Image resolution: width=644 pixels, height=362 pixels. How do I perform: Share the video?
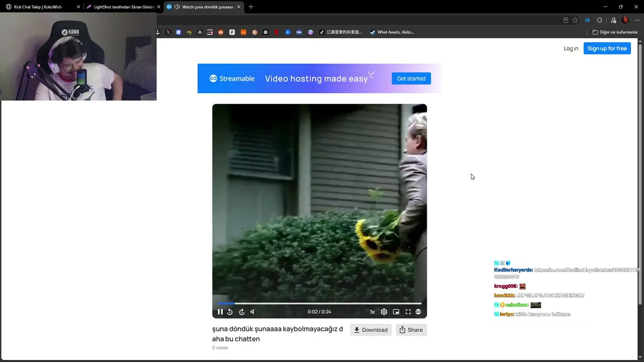pyautogui.click(x=411, y=330)
